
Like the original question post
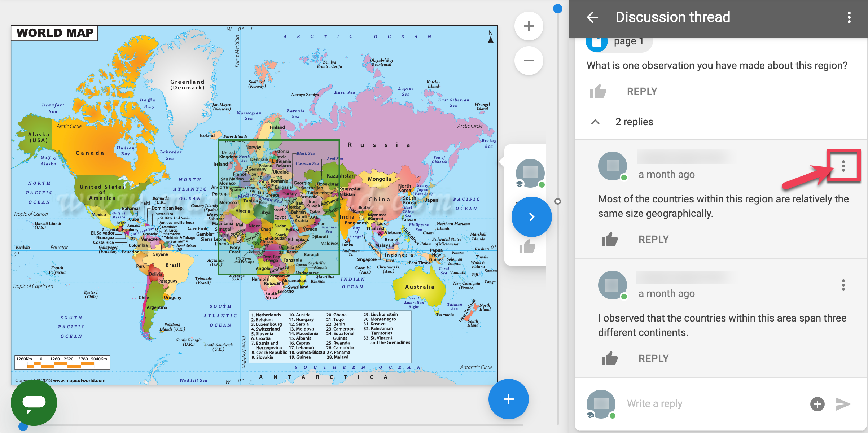(598, 91)
